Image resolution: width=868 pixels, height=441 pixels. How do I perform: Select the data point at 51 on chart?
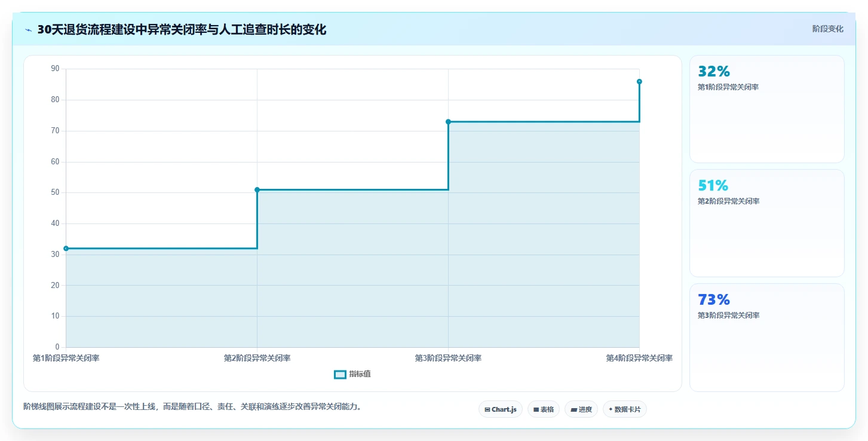coord(257,190)
